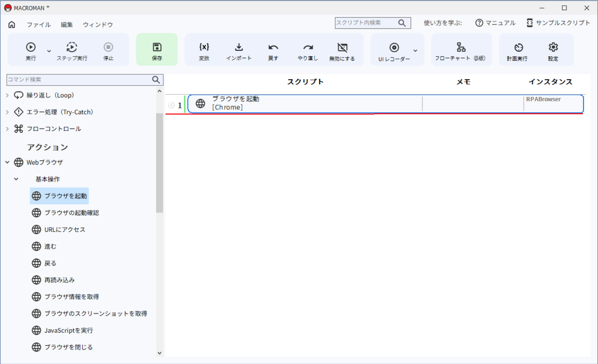Expand the 繰り返し (Loop) category
The width and height of the screenshot is (598, 364).
click(7, 95)
